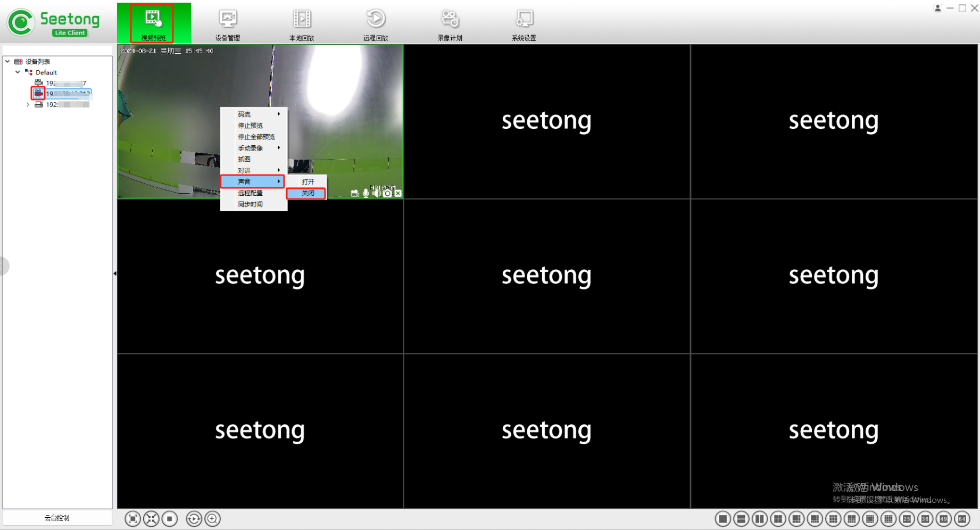This screenshot has width=980, height=530.
Task: Switch to single-window layout
Action: coord(722,519)
